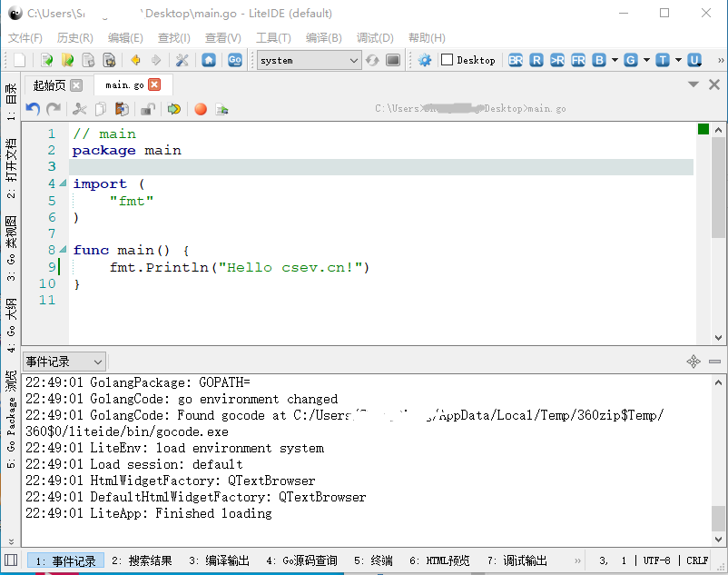Click the BR build and run icon
Screen dimensions: 728x575
click(x=516, y=60)
